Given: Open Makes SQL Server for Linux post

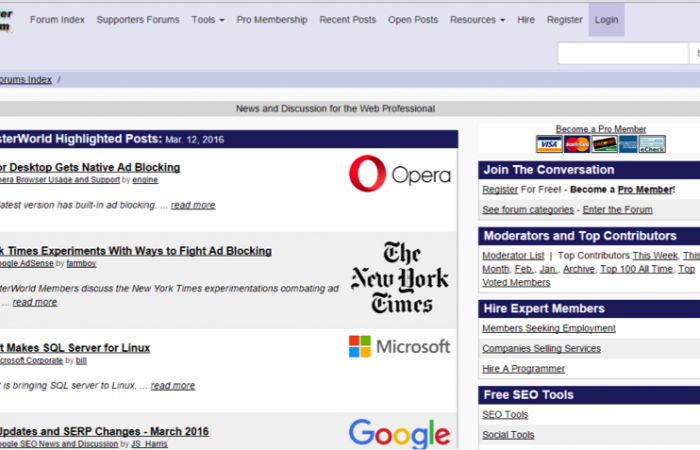Looking at the screenshot, I should (75, 348).
